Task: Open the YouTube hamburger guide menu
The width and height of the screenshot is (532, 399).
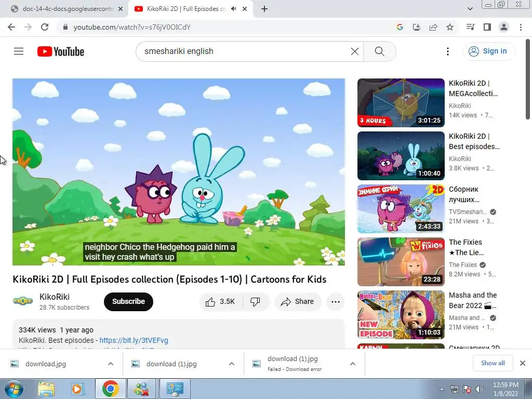Action: [x=19, y=51]
